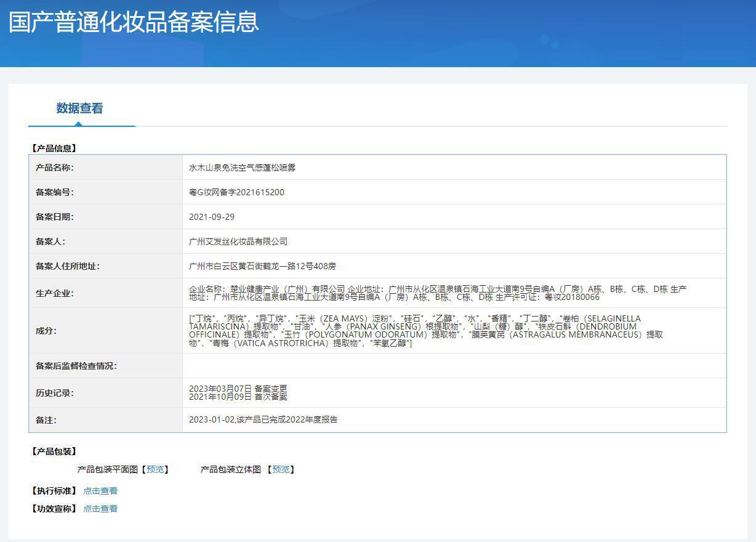Click 点击查看 next to 执行标准

tap(100, 491)
